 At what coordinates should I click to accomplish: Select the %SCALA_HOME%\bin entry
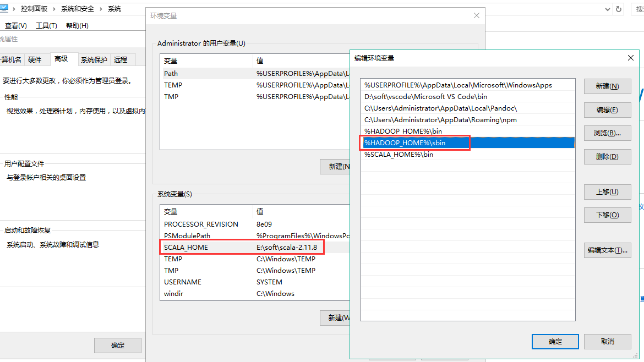[x=467, y=155]
